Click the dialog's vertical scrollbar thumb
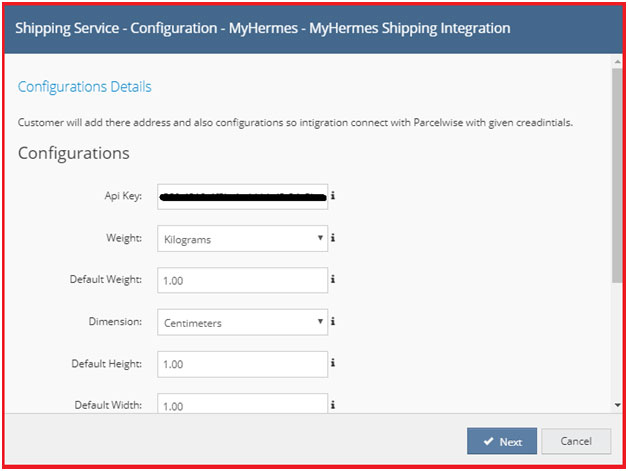The height and width of the screenshot is (471, 628). pyautogui.click(x=617, y=175)
